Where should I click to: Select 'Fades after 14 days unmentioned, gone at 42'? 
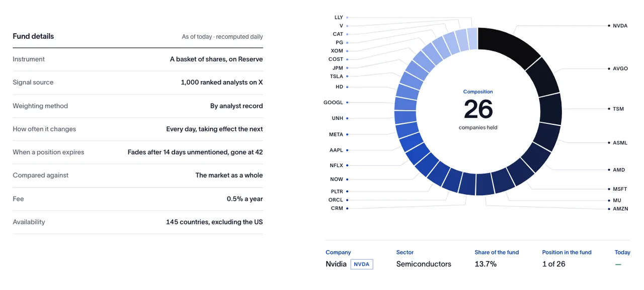[195, 152]
